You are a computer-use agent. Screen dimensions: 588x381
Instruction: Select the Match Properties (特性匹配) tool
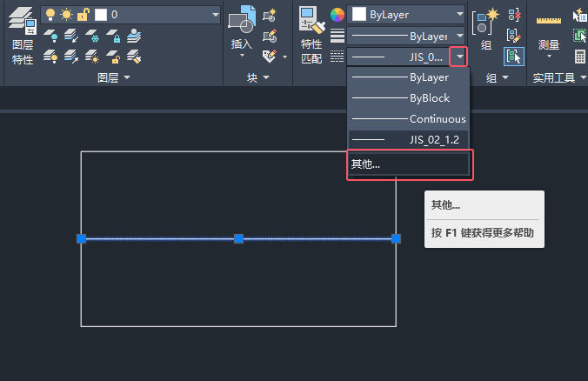(x=311, y=19)
